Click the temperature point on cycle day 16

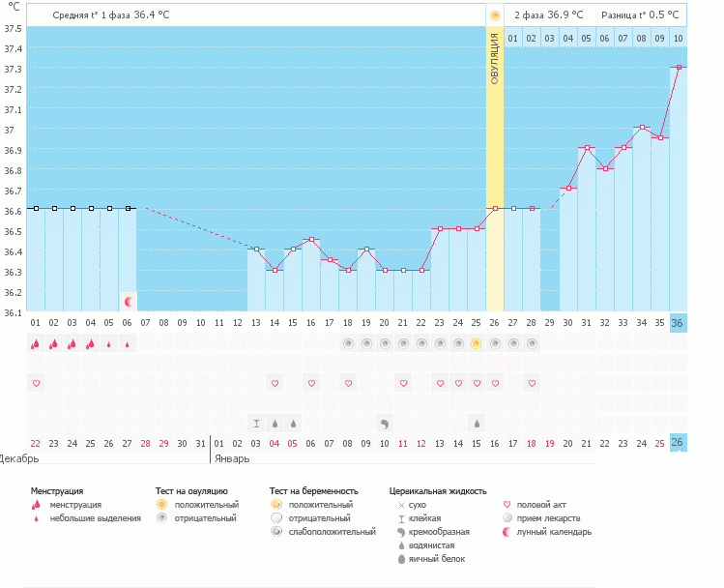pyautogui.click(x=310, y=239)
